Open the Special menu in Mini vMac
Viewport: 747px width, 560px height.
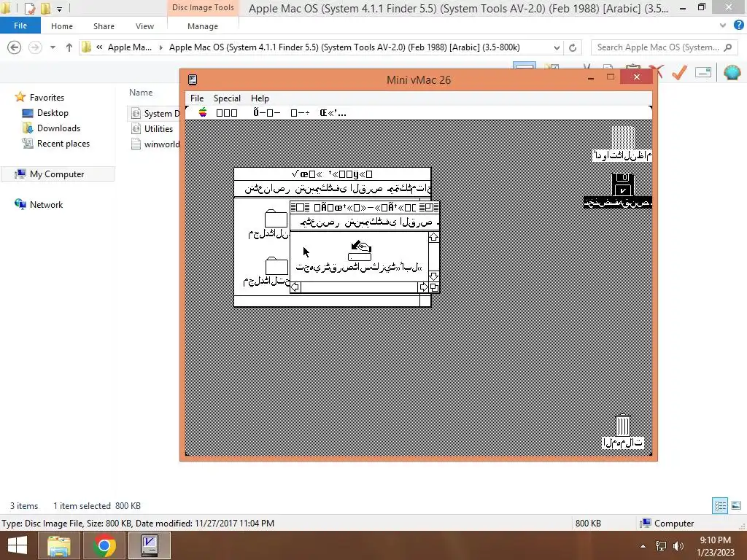(x=227, y=98)
